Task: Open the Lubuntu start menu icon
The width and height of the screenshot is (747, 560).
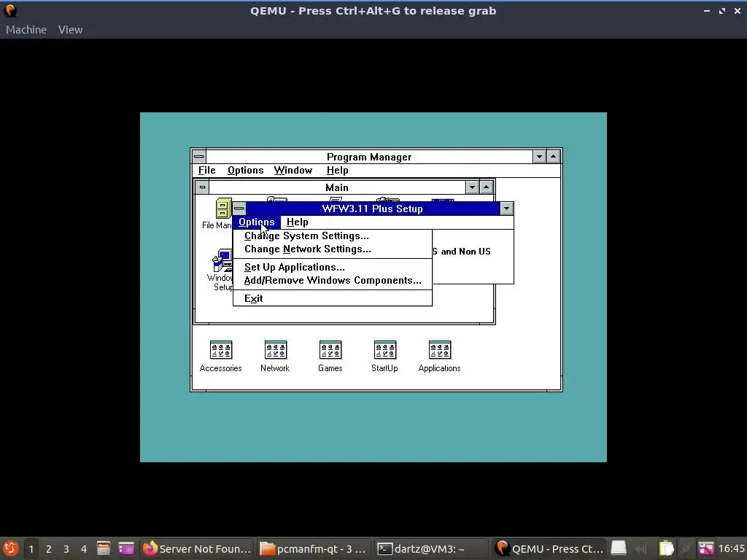Action: point(10,548)
